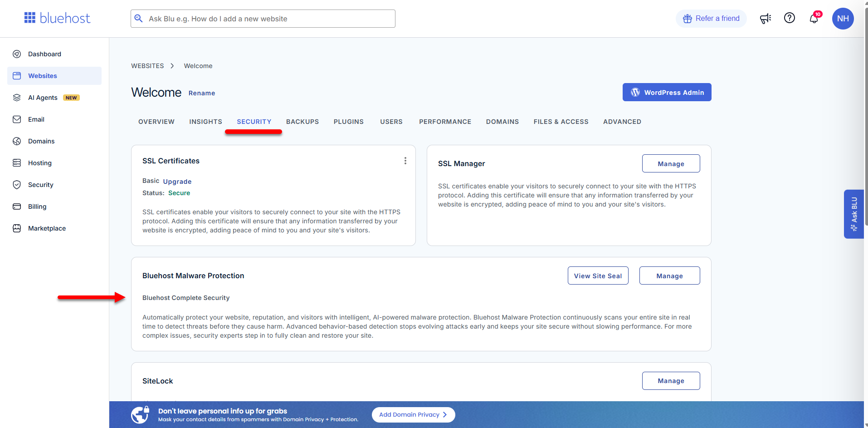
Task: Open the DOMAINS tab
Action: click(502, 122)
